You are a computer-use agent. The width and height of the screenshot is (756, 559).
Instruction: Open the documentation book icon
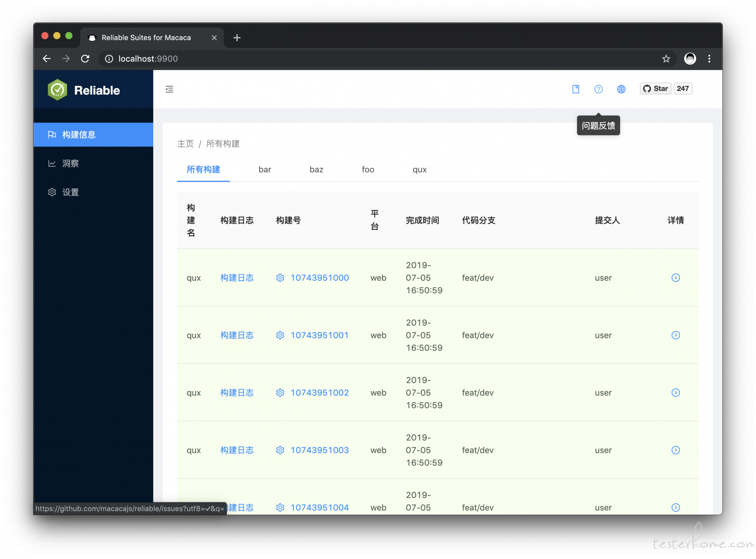point(576,89)
